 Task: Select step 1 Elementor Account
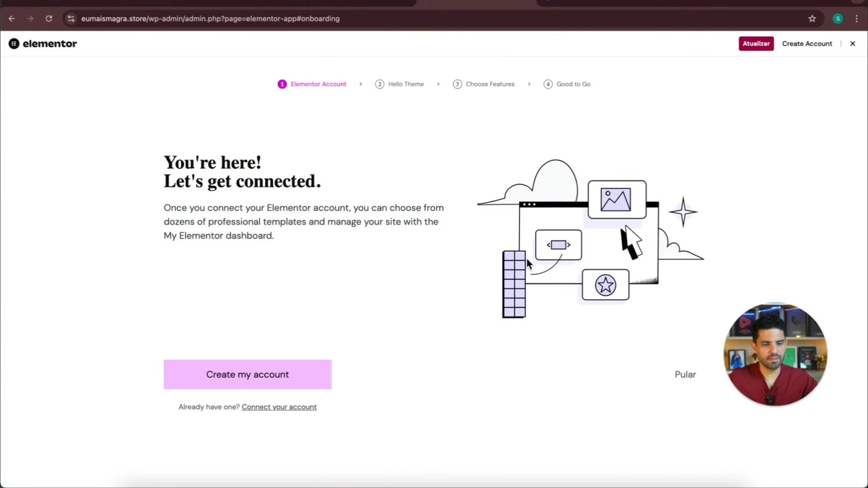tap(312, 84)
